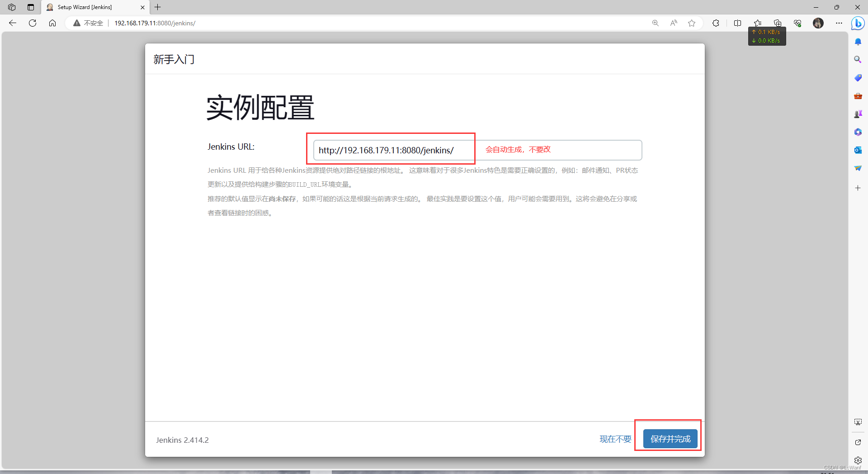Click the 新手入门 header text
The width and height of the screenshot is (868, 474).
tap(174, 59)
